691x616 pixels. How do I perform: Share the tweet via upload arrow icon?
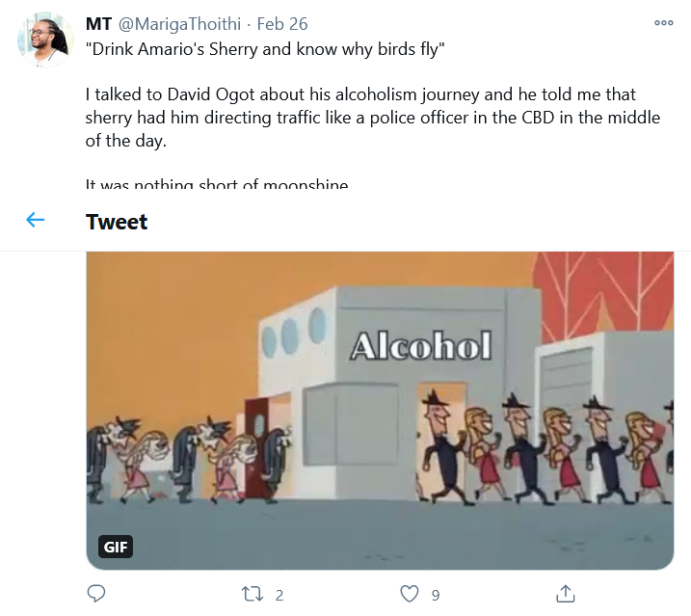[x=567, y=594]
